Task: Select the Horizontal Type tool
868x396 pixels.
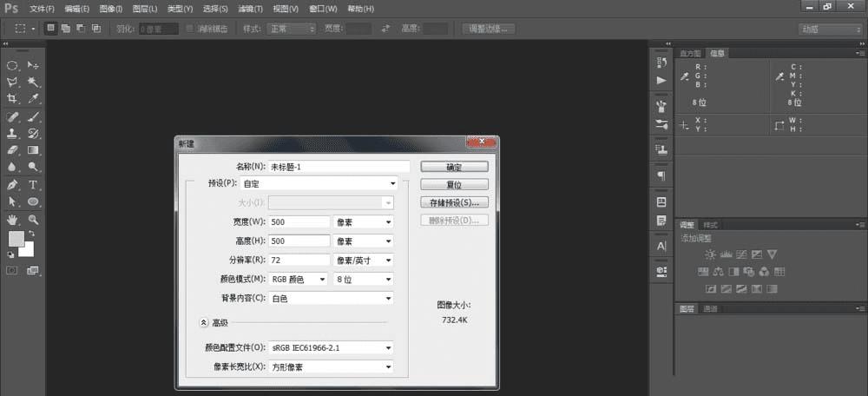Action: point(33,185)
